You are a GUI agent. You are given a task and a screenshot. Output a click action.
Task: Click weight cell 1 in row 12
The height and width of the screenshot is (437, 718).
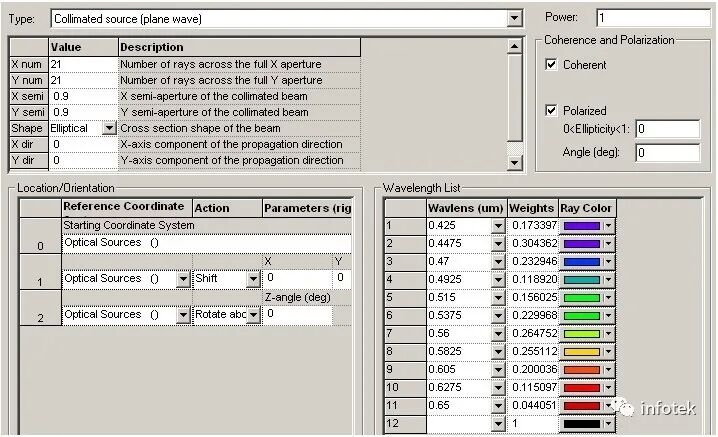(533, 424)
